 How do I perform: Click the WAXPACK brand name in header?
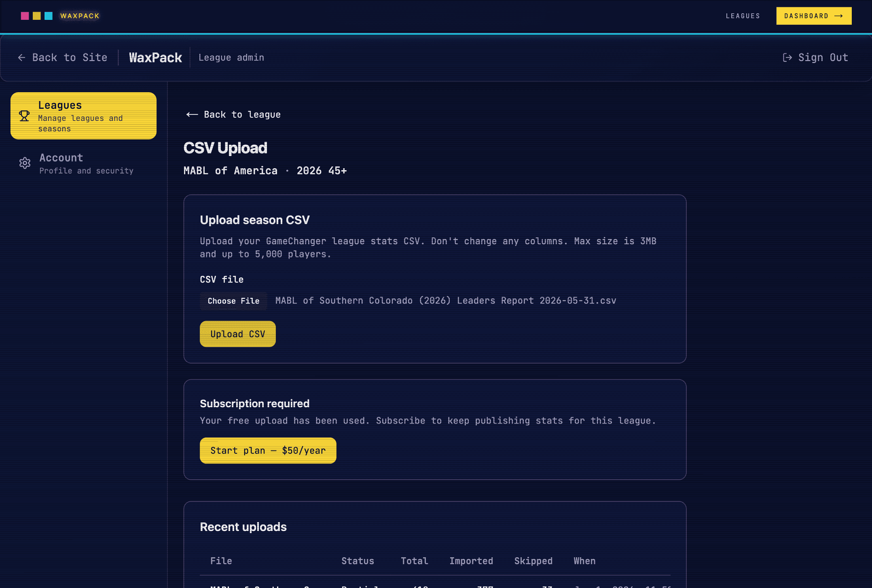(x=80, y=16)
